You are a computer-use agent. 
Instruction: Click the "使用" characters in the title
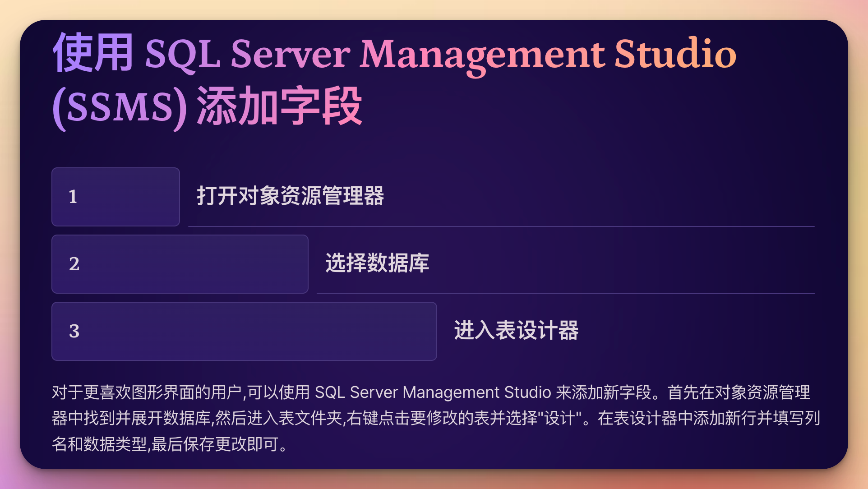(x=93, y=53)
